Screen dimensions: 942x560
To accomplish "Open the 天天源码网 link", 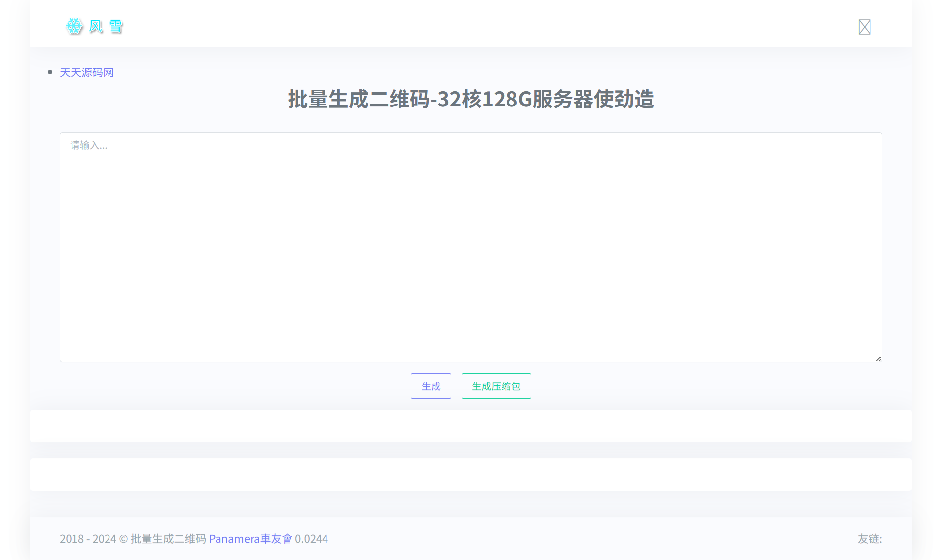I will point(86,72).
